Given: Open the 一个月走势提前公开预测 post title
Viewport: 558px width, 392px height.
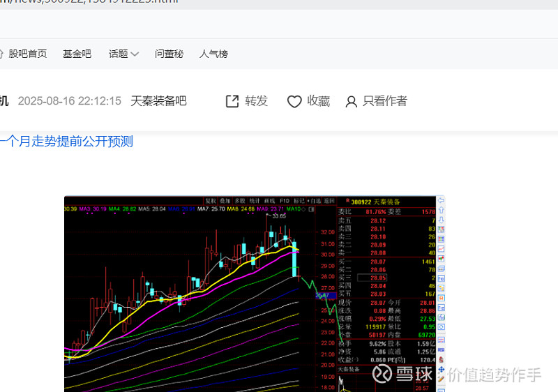Looking at the screenshot, I should point(66,141).
